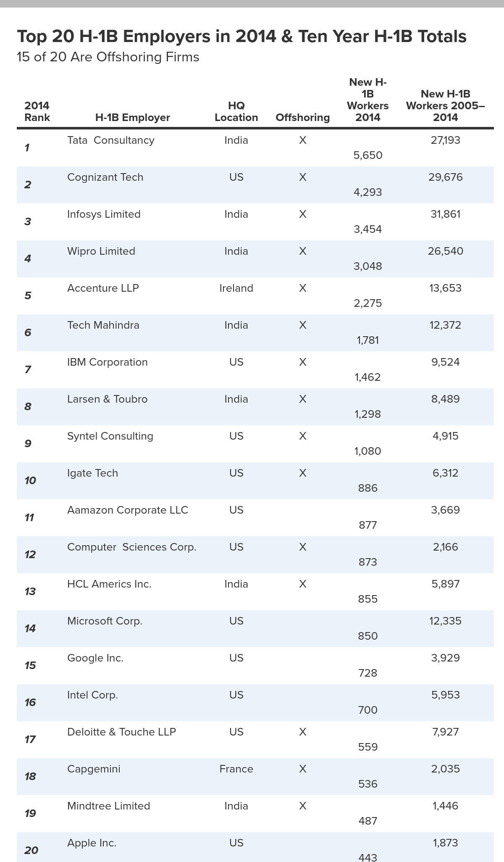Screen dimensions: 504x862
Task: Select the Apple Inc. employer cell
Action: (x=92, y=843)
